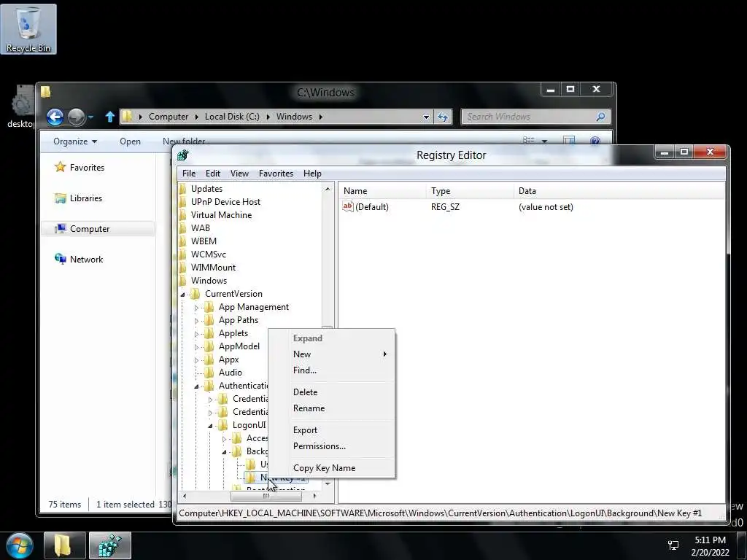This screenshot has width=747, height=560.
Task: Click the LogonUI key folder icon
Action: click(x=223, y=425)
